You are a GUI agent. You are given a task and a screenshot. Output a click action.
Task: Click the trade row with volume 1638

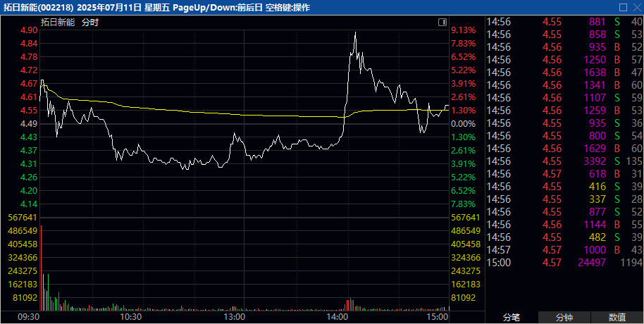(x=564, y=72)
